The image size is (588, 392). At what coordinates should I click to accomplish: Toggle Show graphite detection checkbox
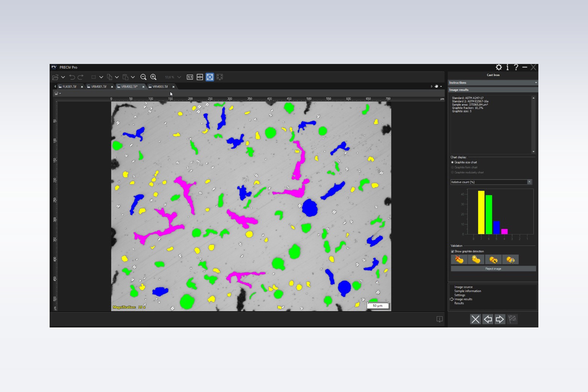point(452,252)
